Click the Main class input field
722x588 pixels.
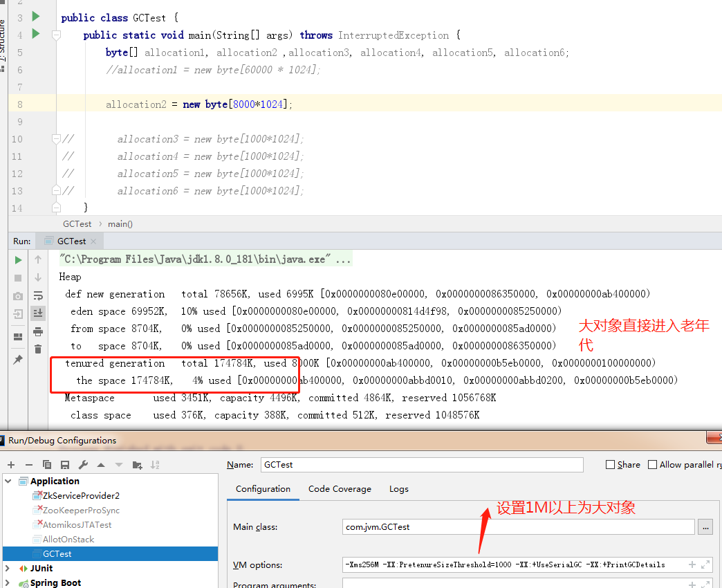(x=519, y=526)
